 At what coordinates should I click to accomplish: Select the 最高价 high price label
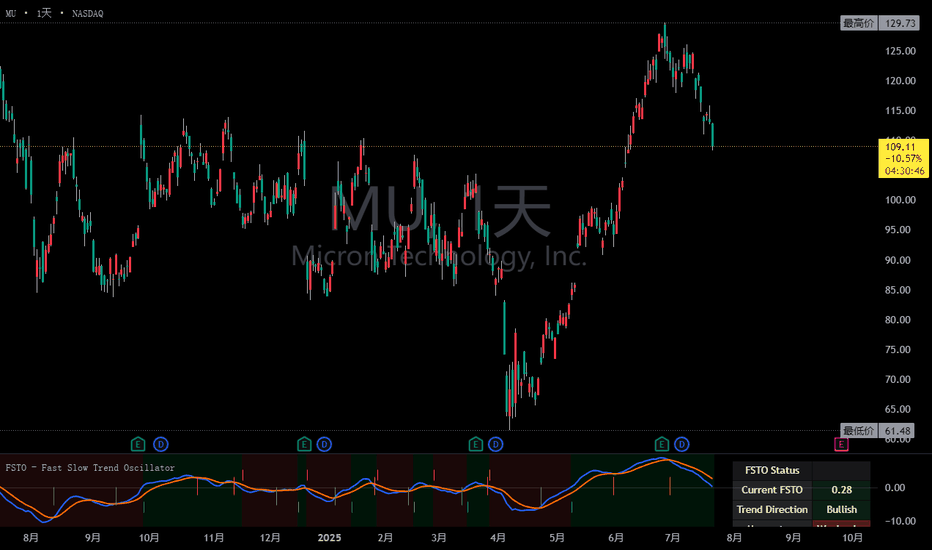[859, 23]
